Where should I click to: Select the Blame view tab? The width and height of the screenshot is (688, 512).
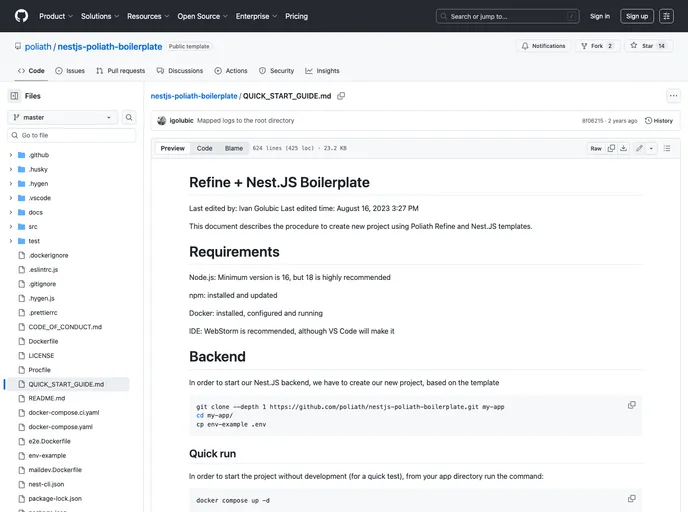pos(233,148)
